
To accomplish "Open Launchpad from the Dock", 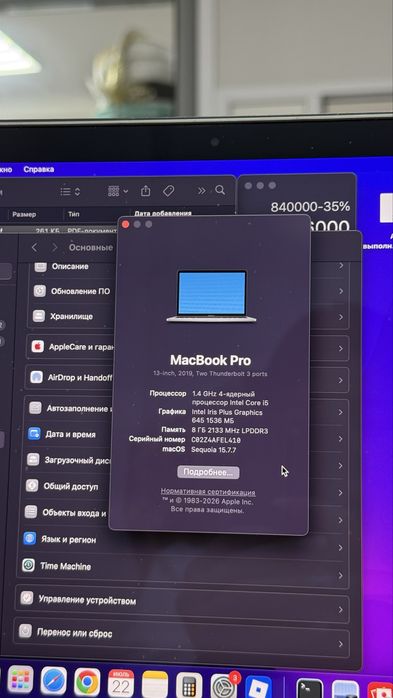I will click(x=20, y=680).
